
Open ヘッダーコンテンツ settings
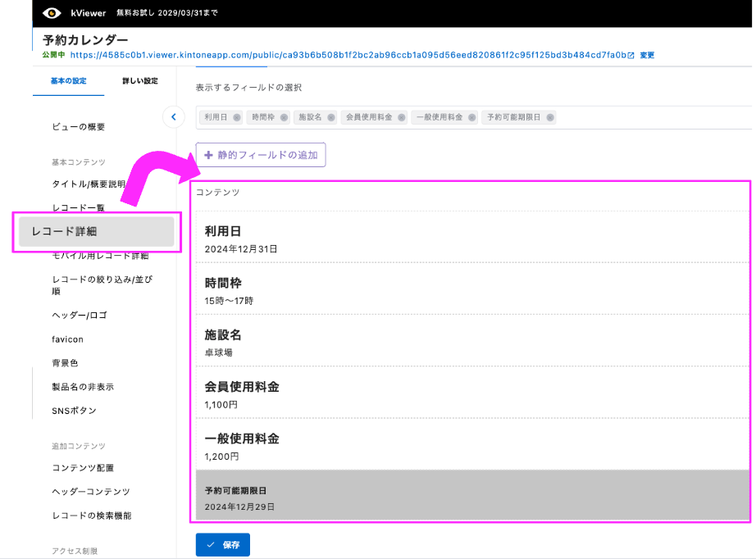[x=91, y=492]
